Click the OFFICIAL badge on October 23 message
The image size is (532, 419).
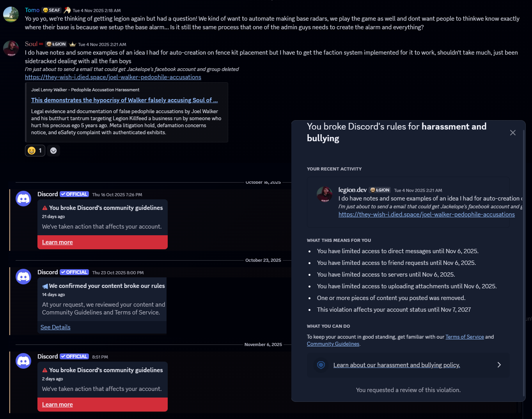pos(74,272)
